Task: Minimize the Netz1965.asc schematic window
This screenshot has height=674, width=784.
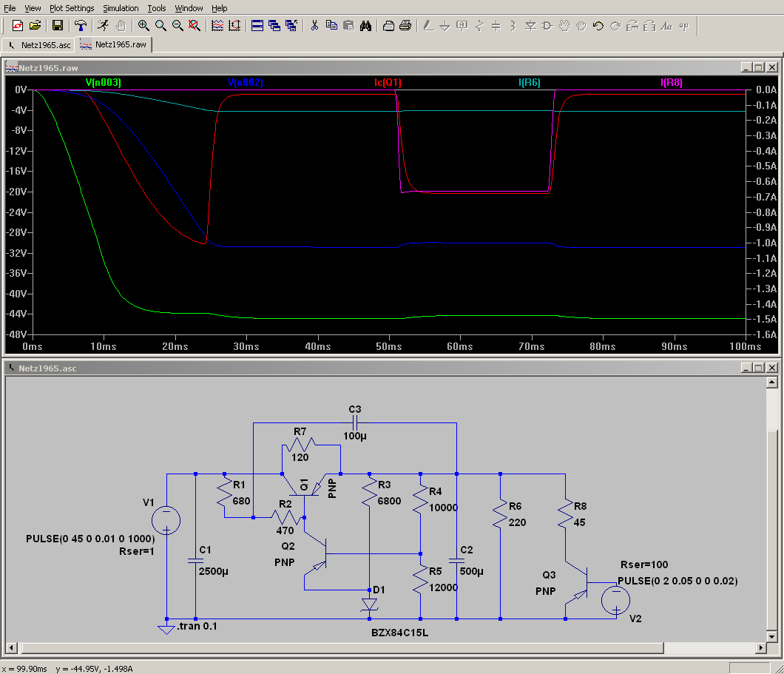Action: 746,368
